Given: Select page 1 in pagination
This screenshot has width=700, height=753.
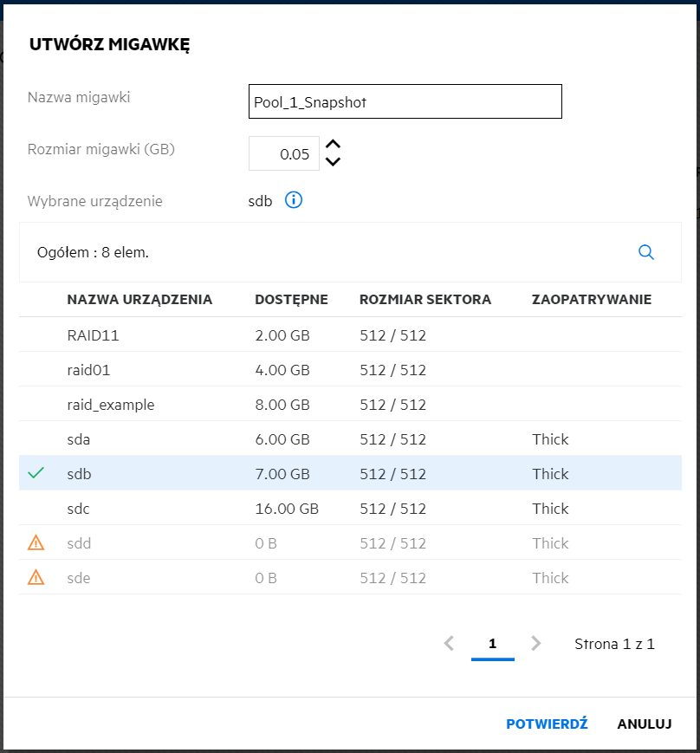Looking at the screenshot, I should tap(492, 643).
